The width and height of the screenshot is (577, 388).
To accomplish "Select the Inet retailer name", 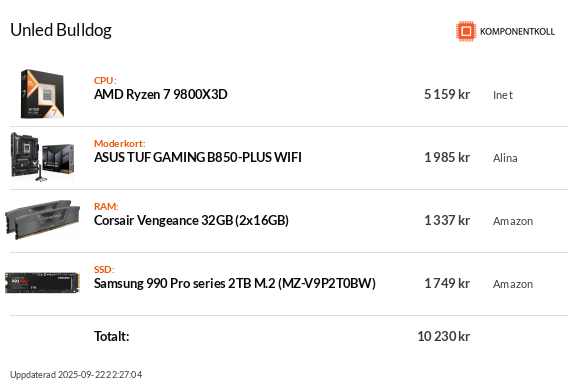I will [x=503, y=95].
